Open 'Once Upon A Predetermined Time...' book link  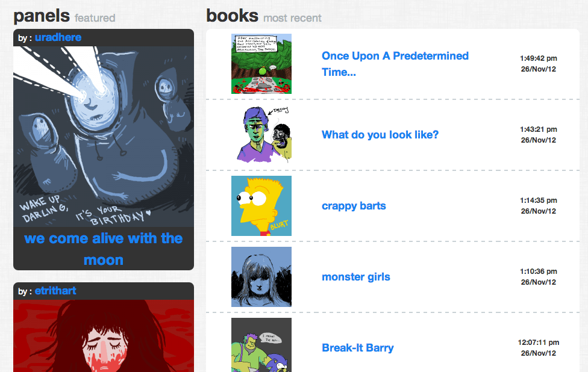click(395, 64)
